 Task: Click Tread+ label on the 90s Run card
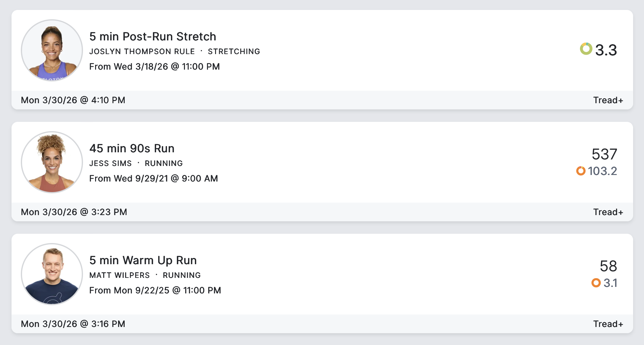[608, 212]
